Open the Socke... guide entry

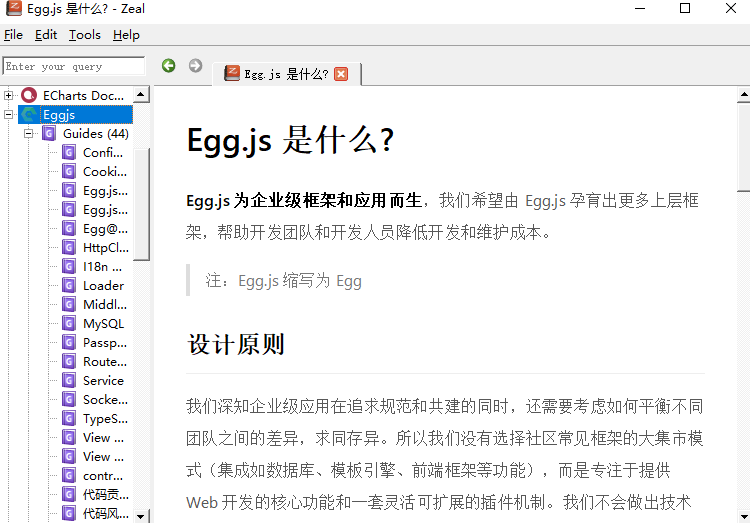pos(106,400)
